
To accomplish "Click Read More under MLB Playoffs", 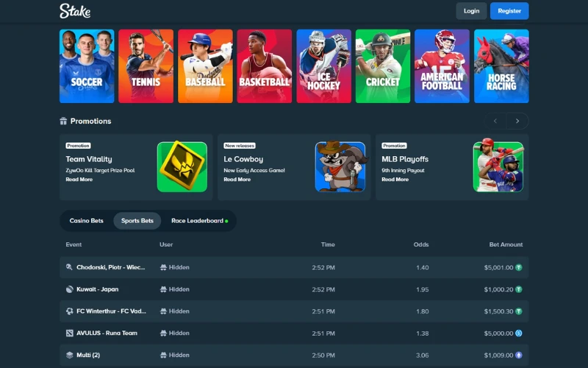I will [395, 180].
